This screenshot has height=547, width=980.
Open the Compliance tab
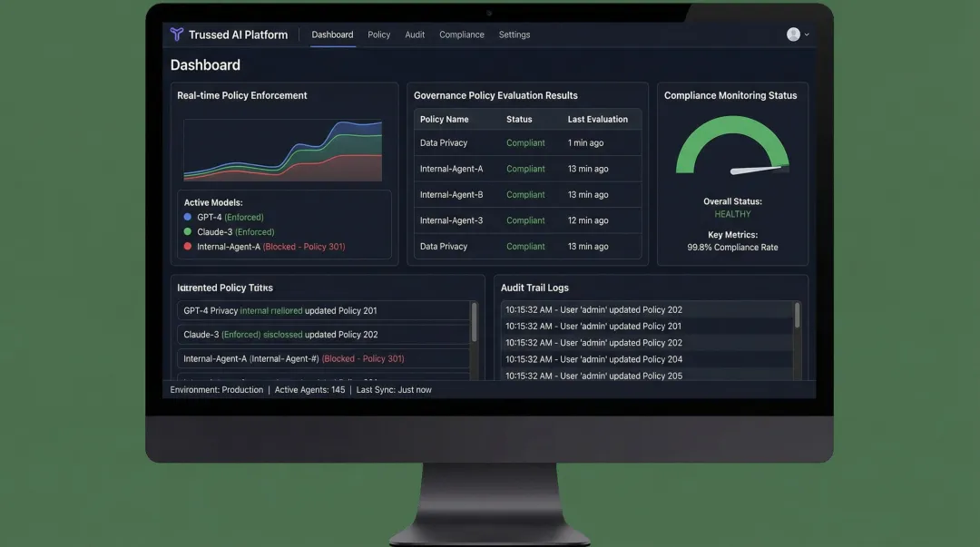[x=462, y=34]
